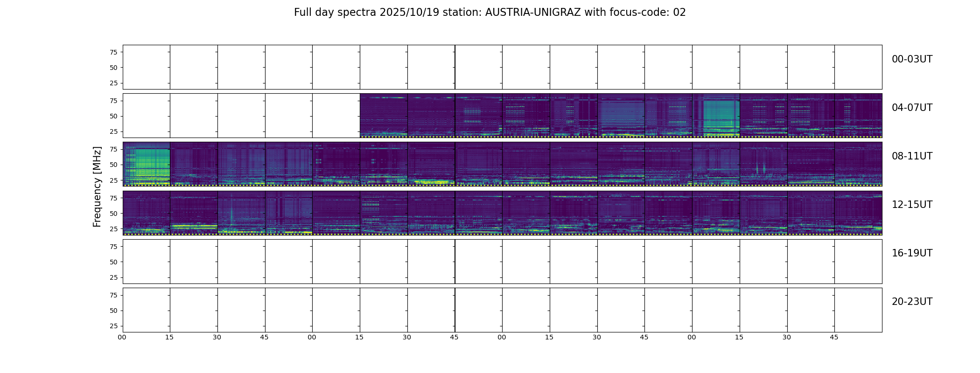Click the '50' tick of the 08-11UT row
The image size is (980, 373).
[113, 165]
